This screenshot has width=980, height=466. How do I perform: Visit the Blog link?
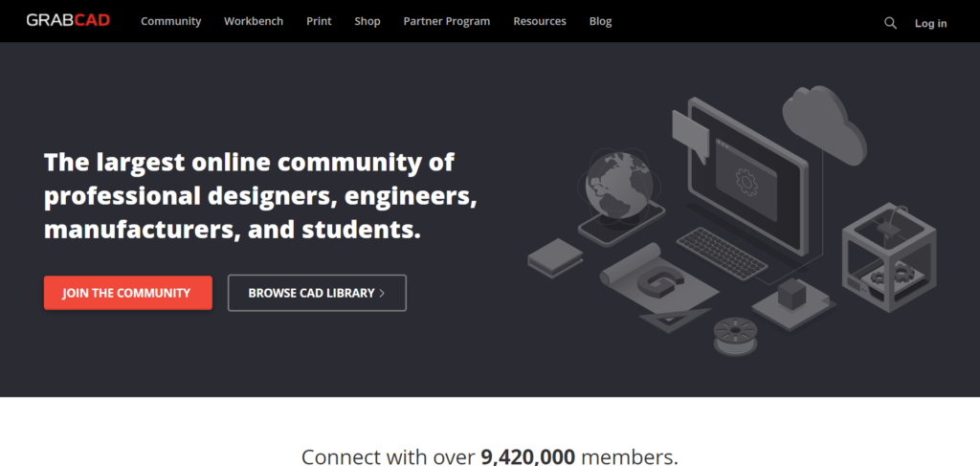600,21
